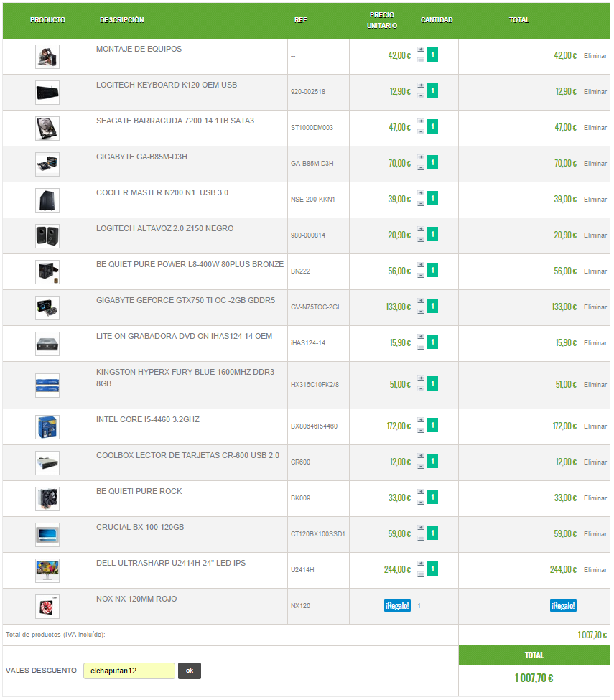Click the ¡Regalo! badge in price column
The width and height of the screenshot is (614, 700).
(x=397, y=605)
